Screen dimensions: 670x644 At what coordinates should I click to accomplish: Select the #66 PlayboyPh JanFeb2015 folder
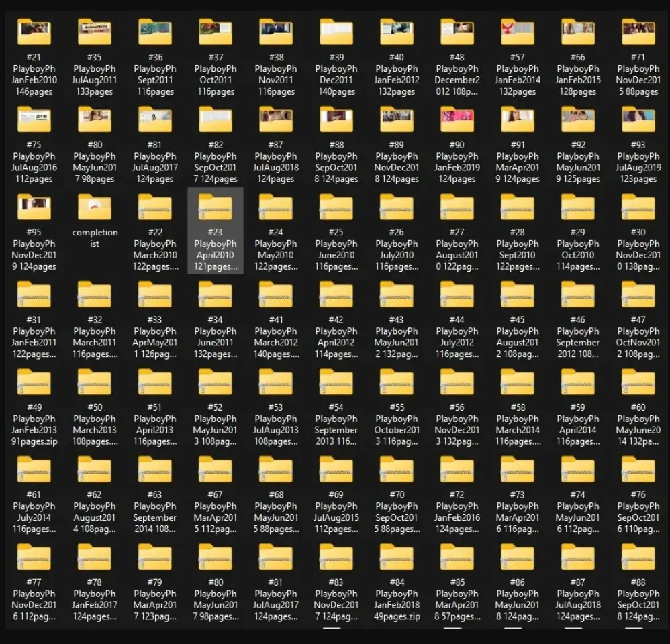[x=578, y=32]
